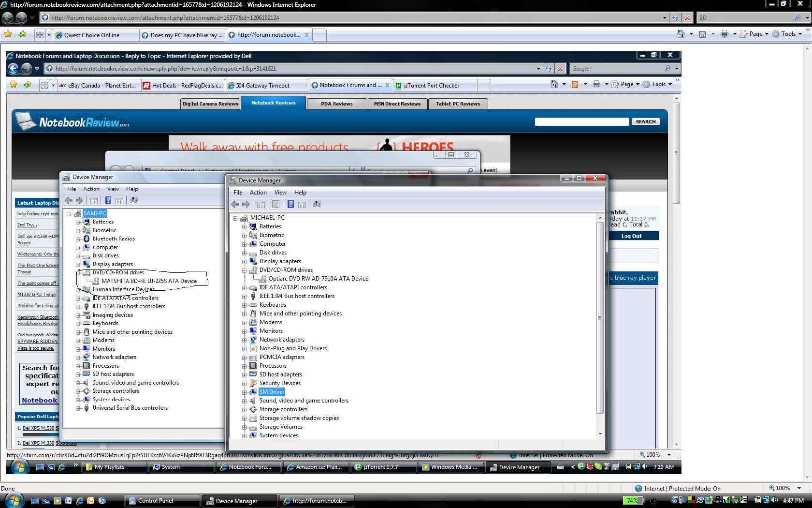Click the scan hardware icon in SAMI-PC Device Manager toolbar
This screenshot has height=508, width=812.
tap(134, 200)
